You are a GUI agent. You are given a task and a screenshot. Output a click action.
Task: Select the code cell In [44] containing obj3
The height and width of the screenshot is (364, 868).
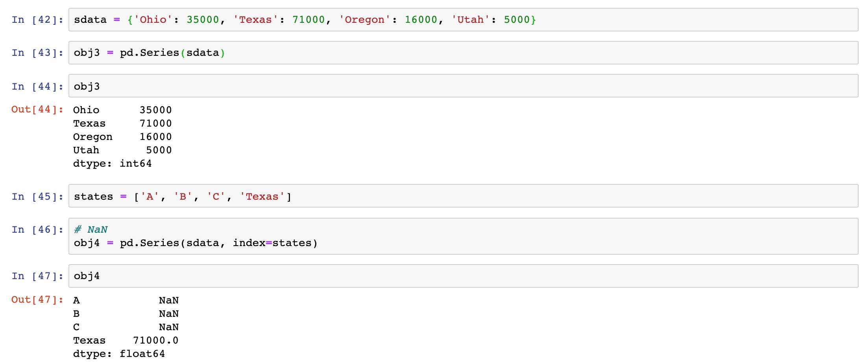(463, 86)
